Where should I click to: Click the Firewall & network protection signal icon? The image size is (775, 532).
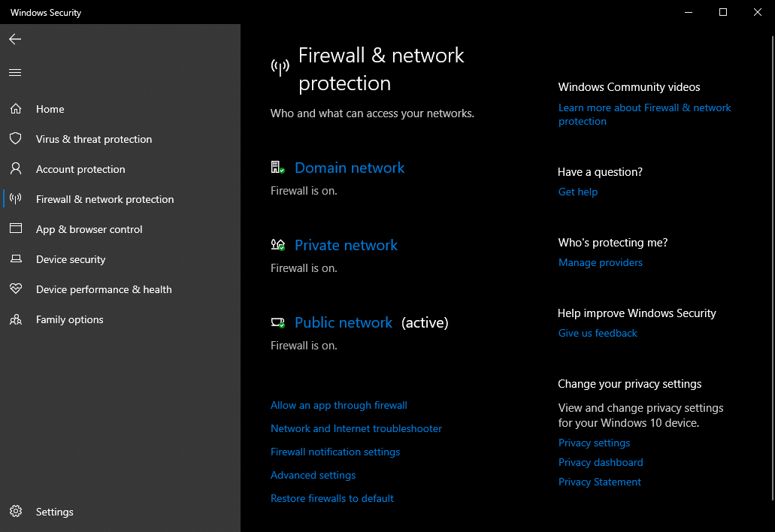(x=15, y=199)
